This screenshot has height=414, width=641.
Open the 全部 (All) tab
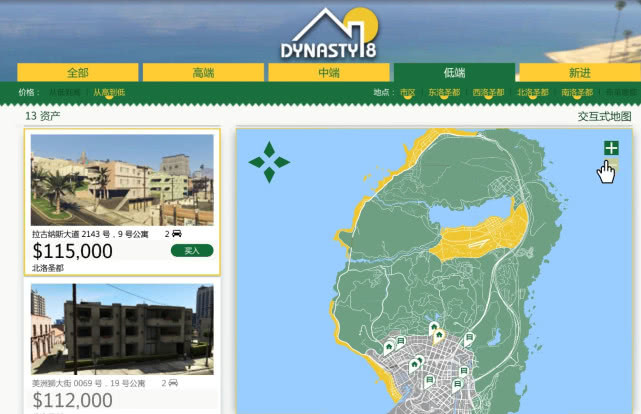[78, 73]
